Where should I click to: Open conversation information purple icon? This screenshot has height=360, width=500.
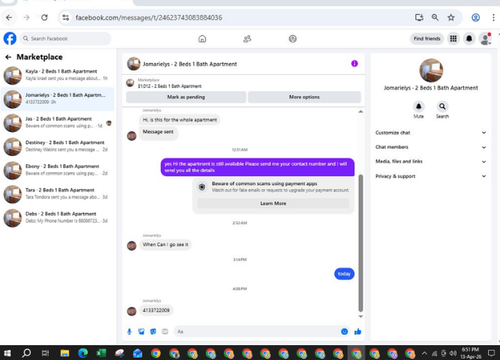coord(354,63)
